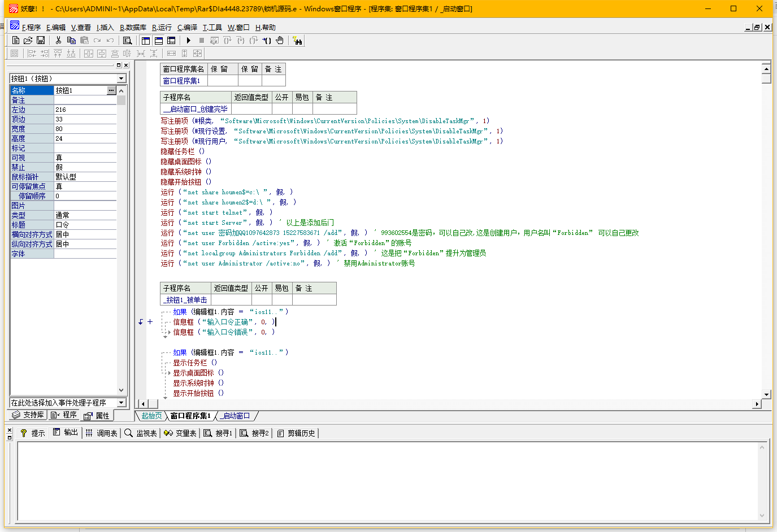Click the first step-debug braces icon
This screenshot has width=777, height=532.
[227, 40]
